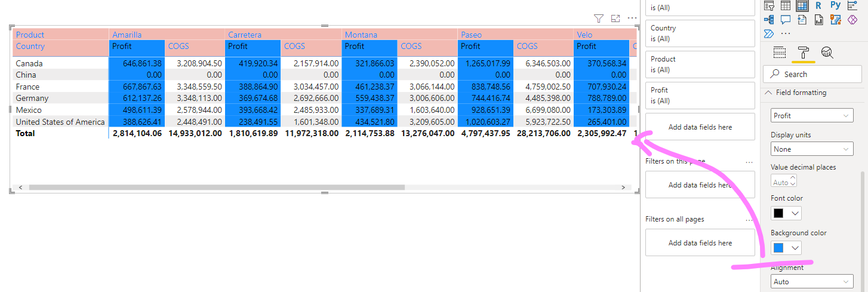Choose the Decomposition tree visual

[769, 20]
